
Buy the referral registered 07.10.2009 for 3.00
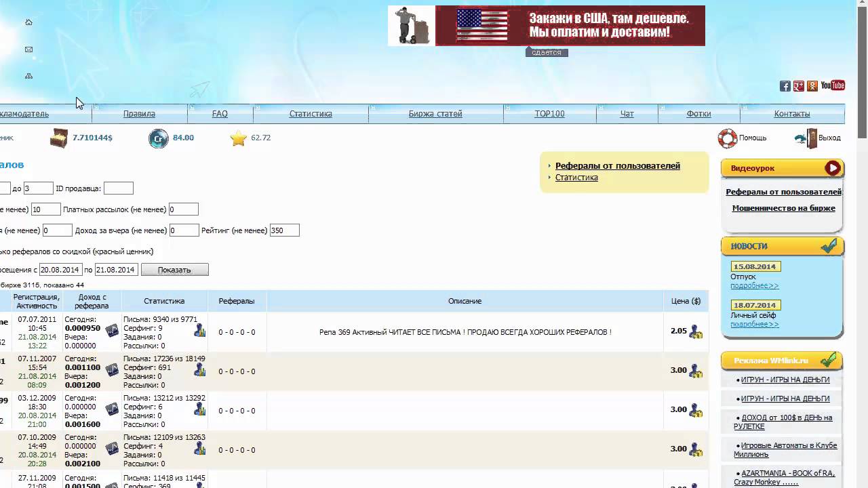tap(696, 450)
